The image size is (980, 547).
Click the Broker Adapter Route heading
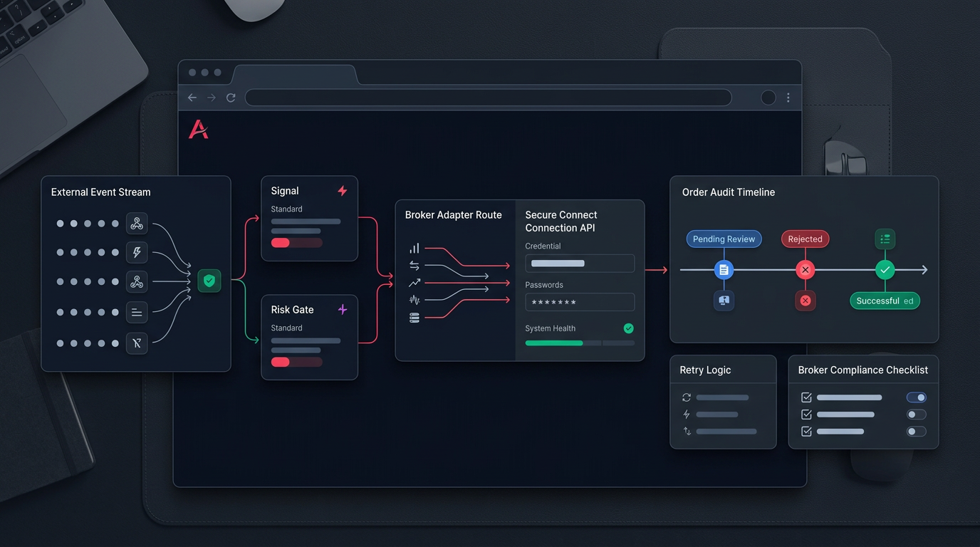point(453,215)
